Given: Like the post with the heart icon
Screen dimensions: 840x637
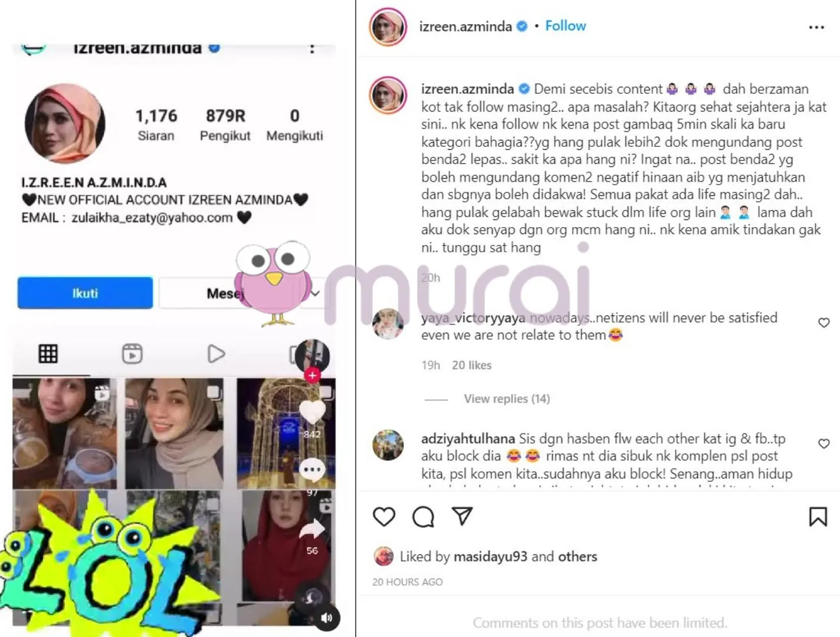Looking at the screenshot, I should point(384,517).
